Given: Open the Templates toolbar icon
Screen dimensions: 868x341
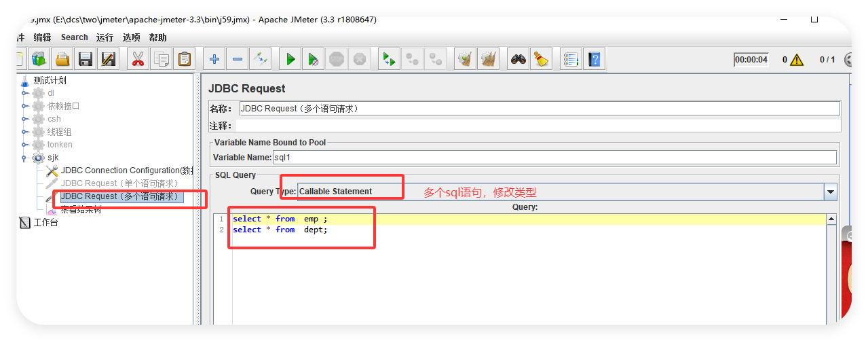Looking at the screenshot, I should (x=39, y=59).
